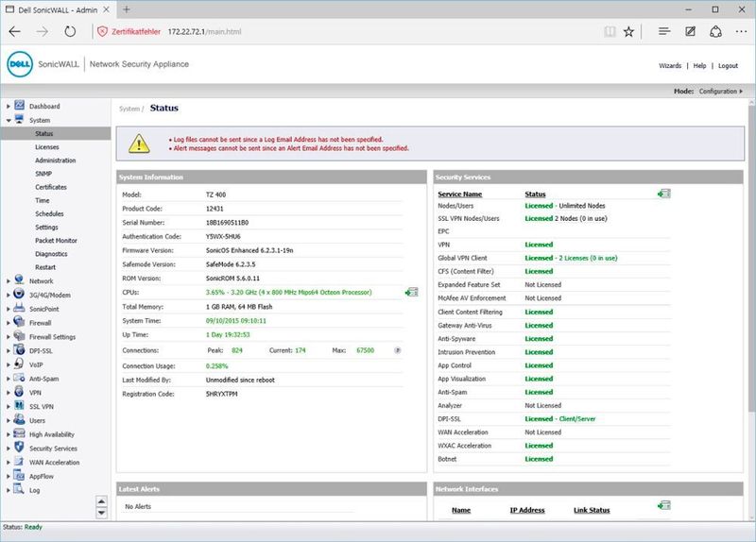Open Licenses under System

click(46, 147)
